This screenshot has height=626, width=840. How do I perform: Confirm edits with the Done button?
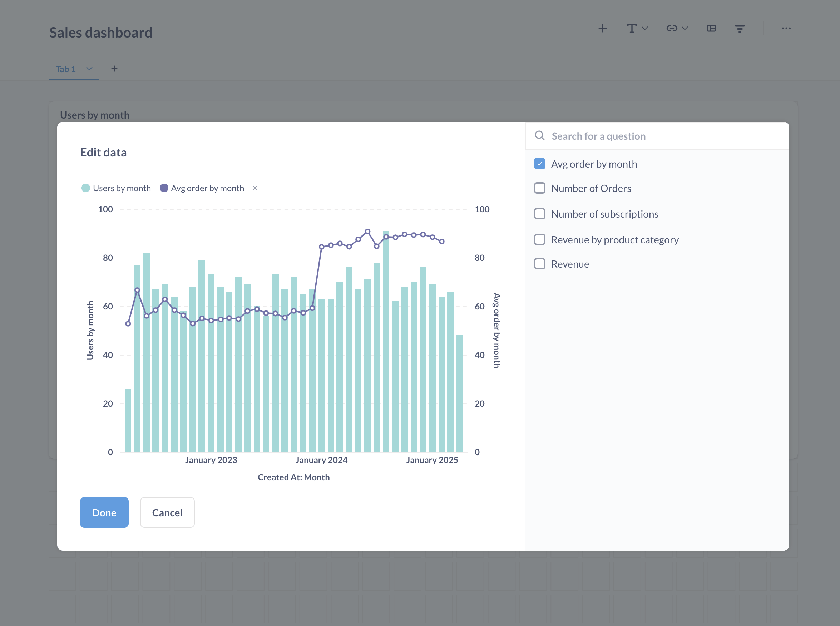click(104, 512)
